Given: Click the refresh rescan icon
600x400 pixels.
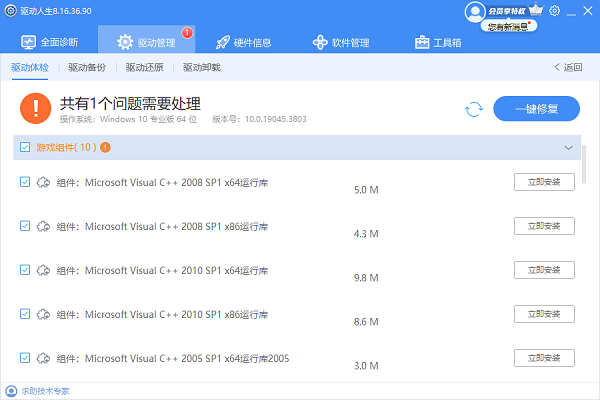Looking at the screenshot, I should [474, 109].
